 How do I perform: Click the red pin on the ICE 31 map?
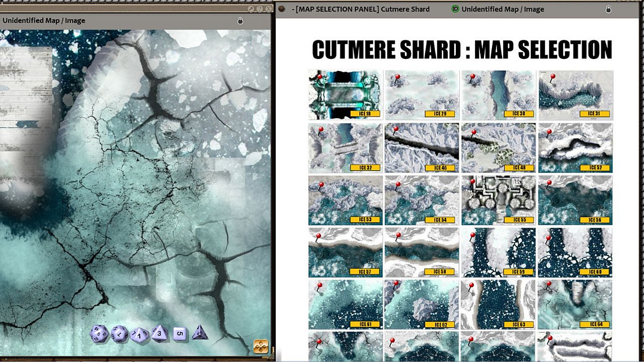tap(552, 78)
